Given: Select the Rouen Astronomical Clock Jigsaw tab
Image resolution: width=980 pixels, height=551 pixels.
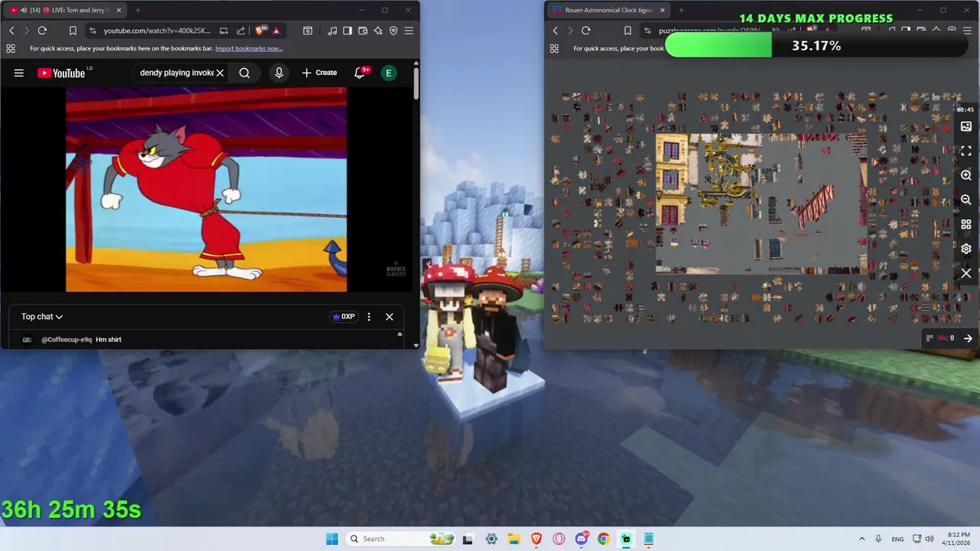Looking at the screenshot, I should pos(609,10).
